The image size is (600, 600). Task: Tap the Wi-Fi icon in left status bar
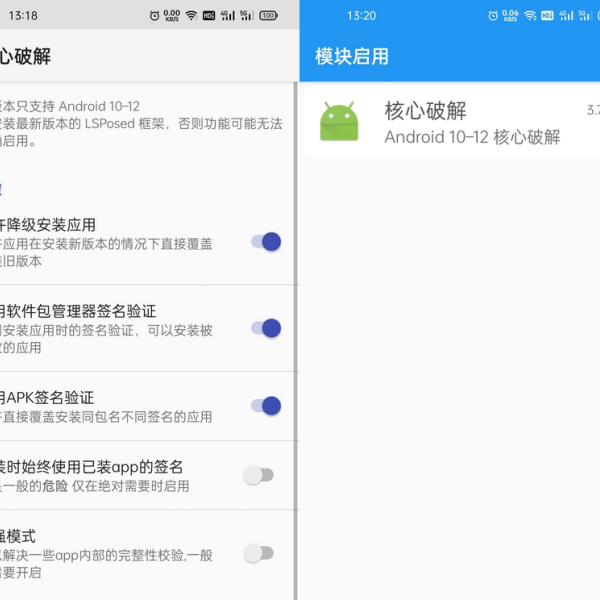(x=191, y=15)
